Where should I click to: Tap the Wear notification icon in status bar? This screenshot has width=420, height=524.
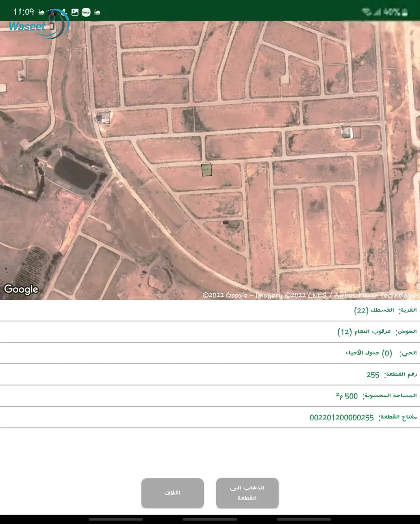click(x=86, y=12)
